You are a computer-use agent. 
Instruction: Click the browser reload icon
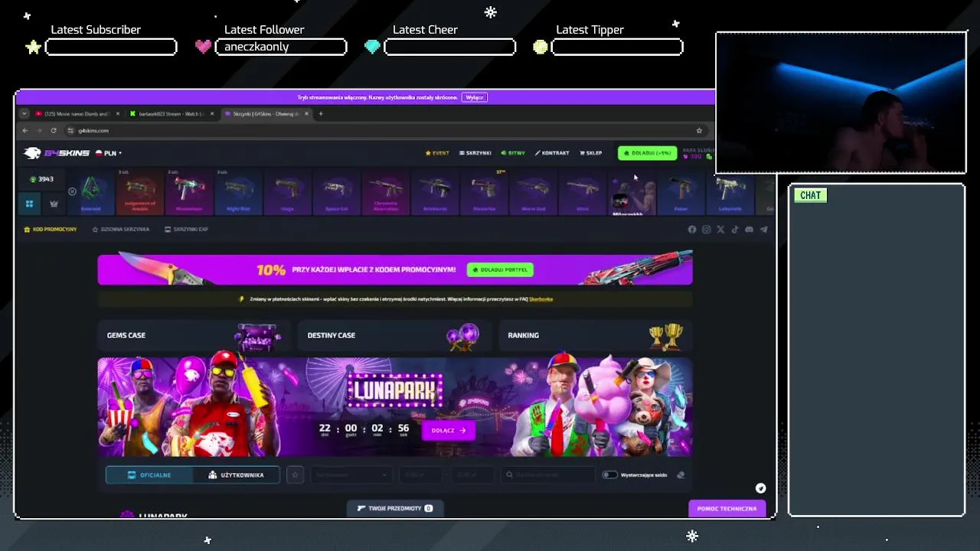pyautogui.click(x=54, y=131)
